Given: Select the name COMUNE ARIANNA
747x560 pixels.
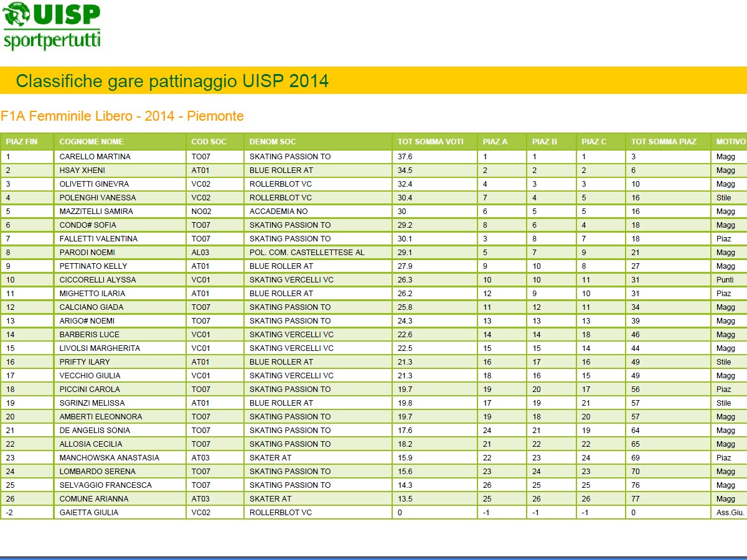Looking at the screenshot, I should click(94, 499).
